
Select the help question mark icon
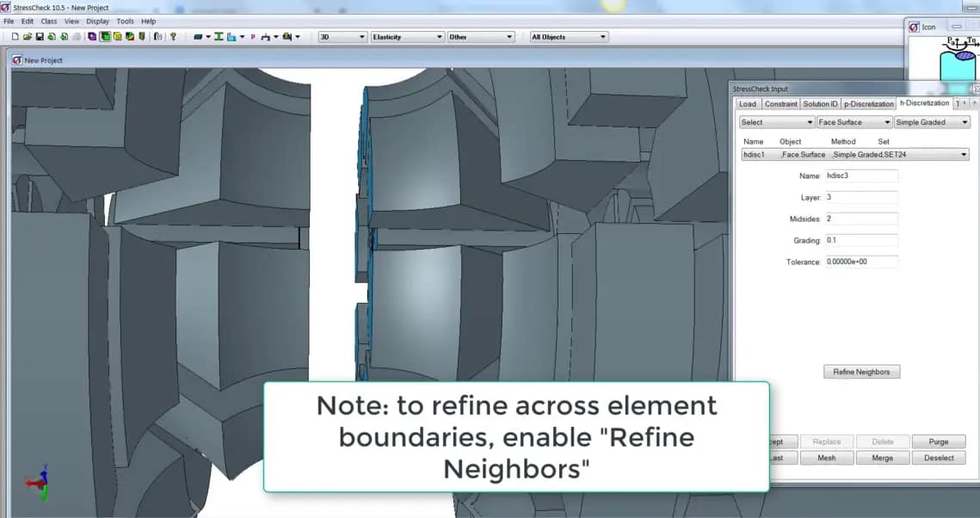point(173,36)
